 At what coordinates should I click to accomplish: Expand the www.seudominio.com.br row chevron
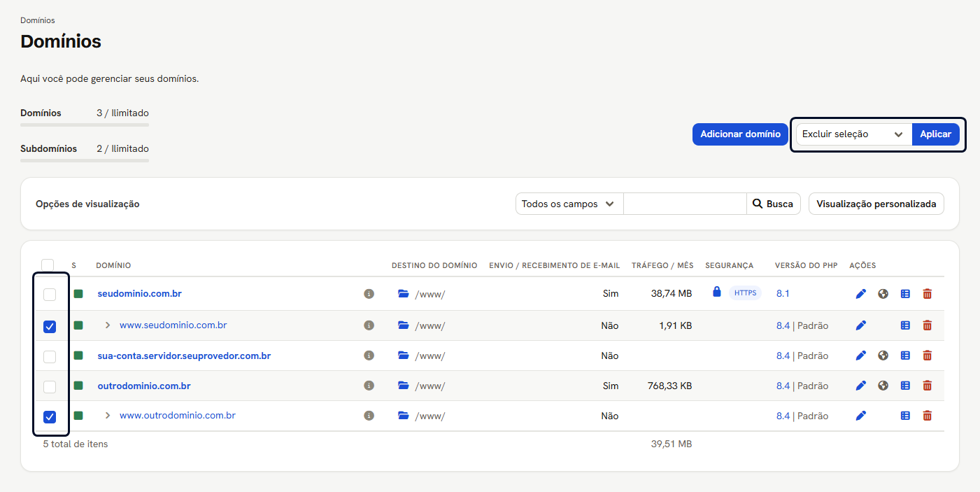click(108, 325)
